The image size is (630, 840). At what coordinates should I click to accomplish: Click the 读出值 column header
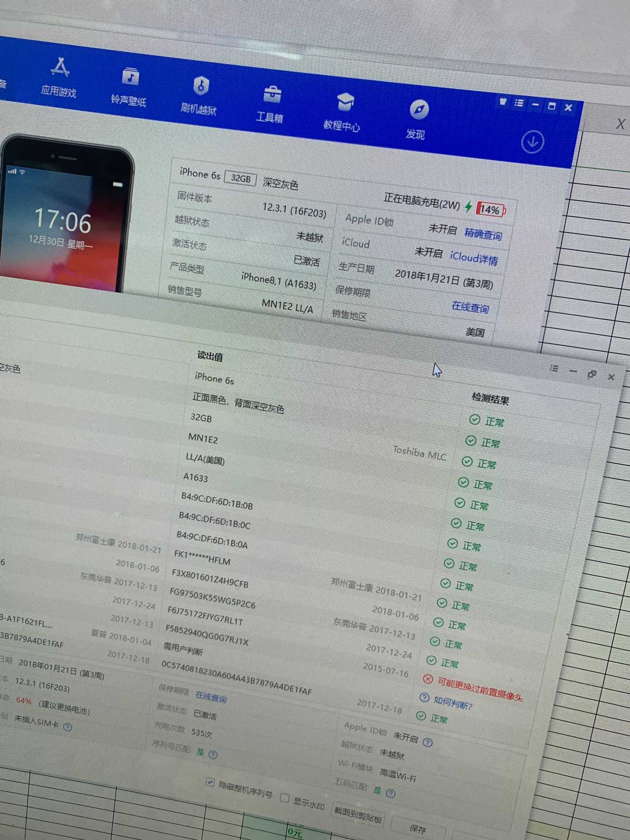coord(210,356)
